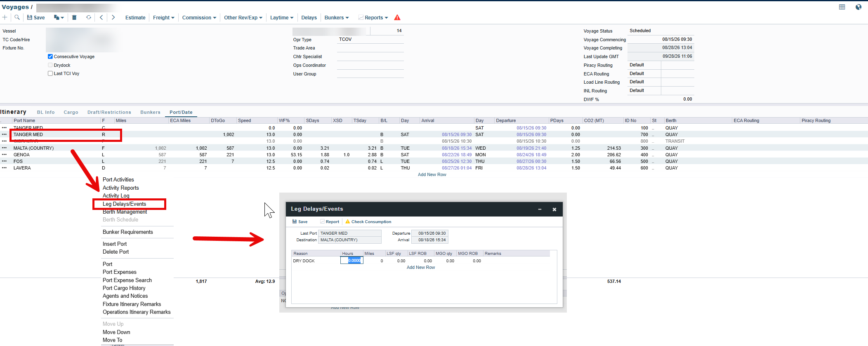Uncheck the Consecutive Voyage checkbox
Screen dimensions: 868x346
[x=50, y=56]
